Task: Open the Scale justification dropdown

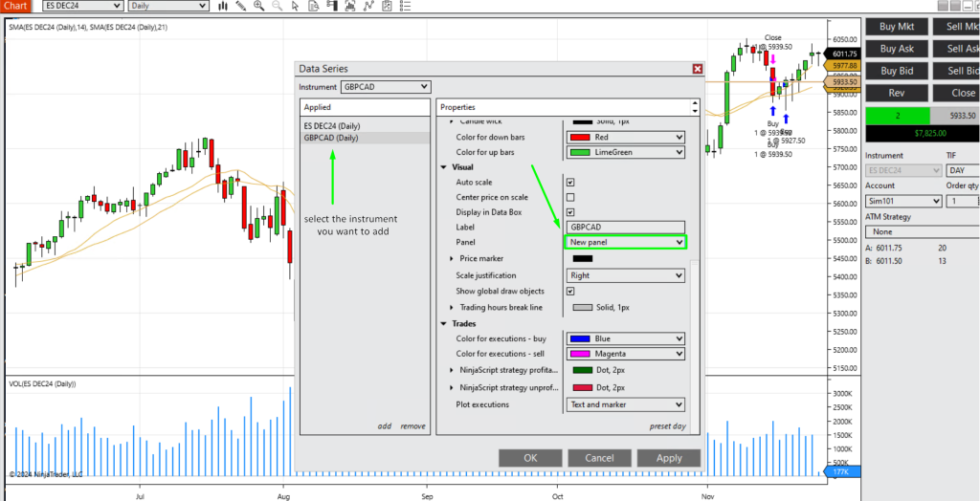Action: coord(626,275)
